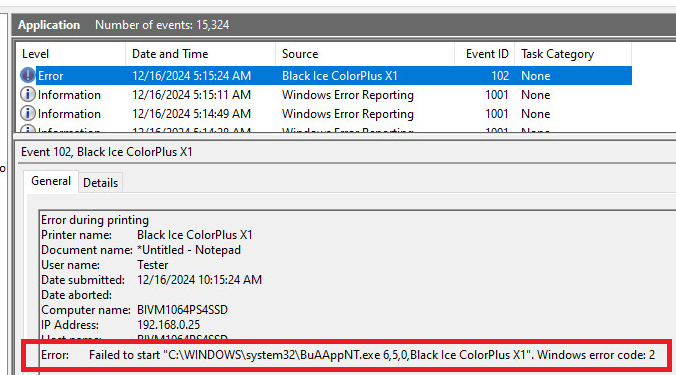The image size is (676, 375).
Task: Click the red Error icon in first row
Action: pos(28,75)
